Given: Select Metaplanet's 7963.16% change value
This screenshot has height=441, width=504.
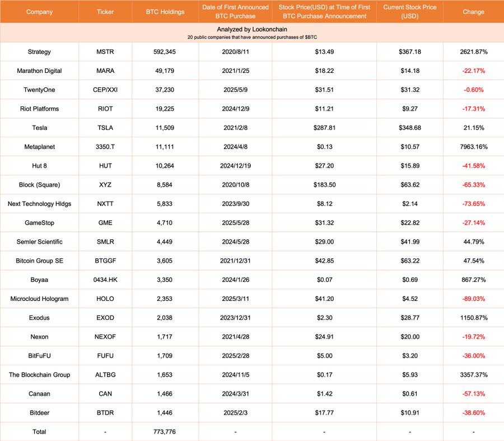Looking at the screenshot, I should [x=473, y=147].
